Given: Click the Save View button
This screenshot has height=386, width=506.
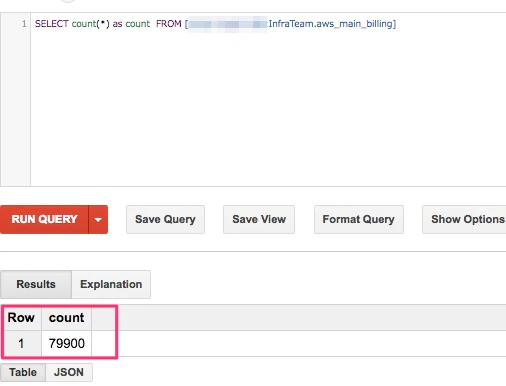Looking at the screenshot, I should (259, 219).
